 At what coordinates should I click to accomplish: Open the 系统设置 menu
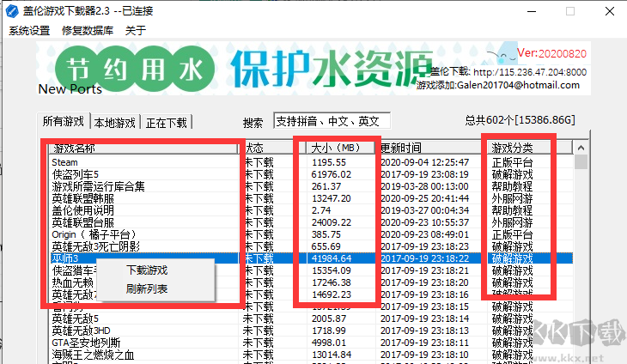[x=29, y=31]
